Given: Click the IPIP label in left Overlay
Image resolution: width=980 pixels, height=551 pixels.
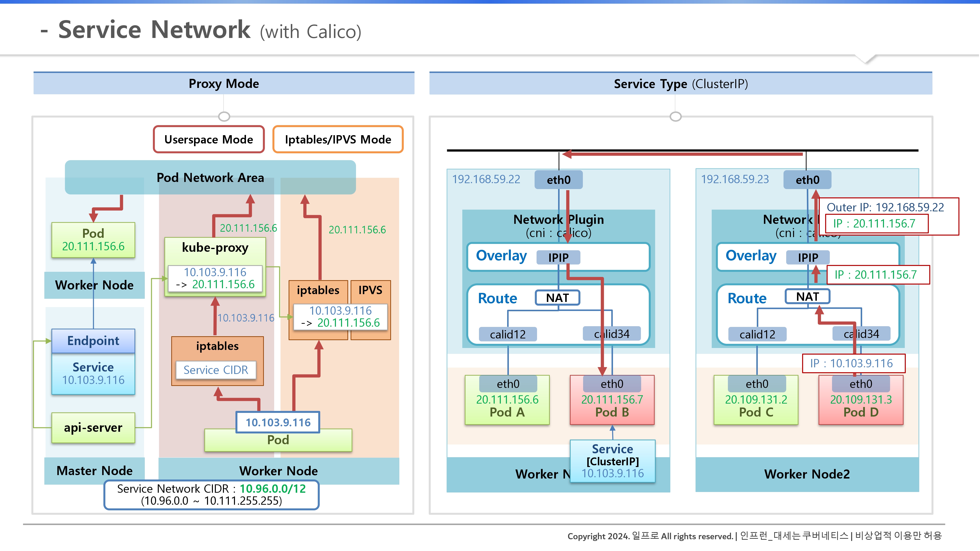Looking at the screenshot, I should point(558,257).
